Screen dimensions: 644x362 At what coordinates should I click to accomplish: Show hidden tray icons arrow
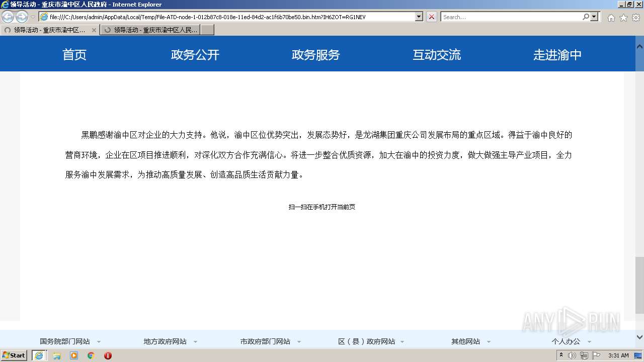point(561,355)
